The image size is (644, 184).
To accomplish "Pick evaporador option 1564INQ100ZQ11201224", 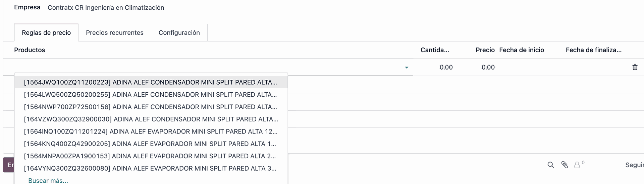I will coord(150,131).
